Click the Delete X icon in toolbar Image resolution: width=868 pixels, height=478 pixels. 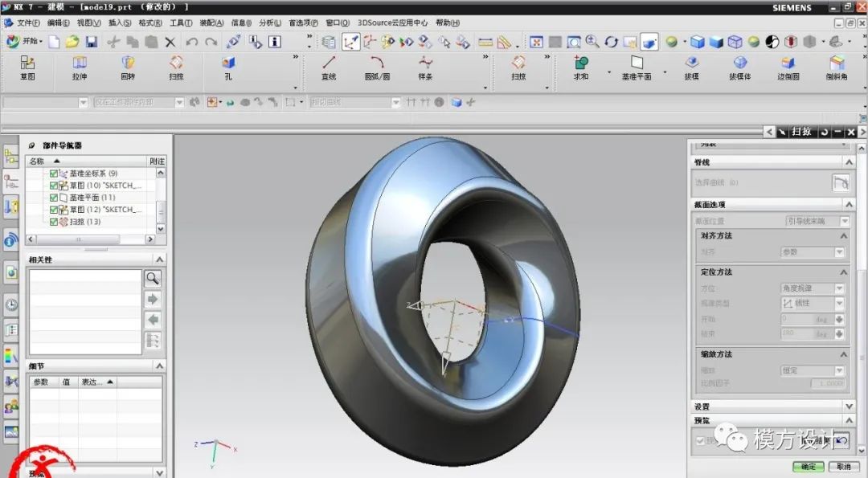pyautogui.click(x=170, y=42)
